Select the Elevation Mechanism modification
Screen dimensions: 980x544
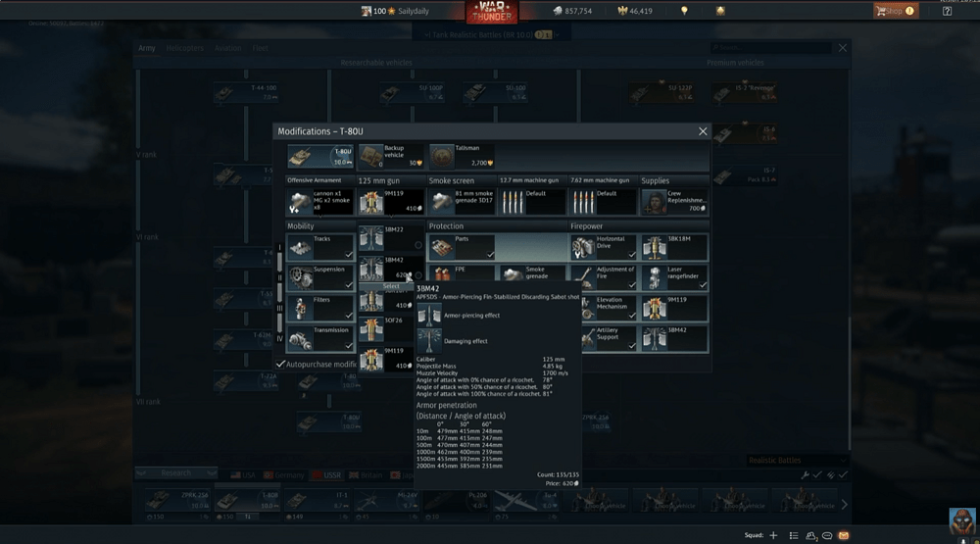coord(610,308)
